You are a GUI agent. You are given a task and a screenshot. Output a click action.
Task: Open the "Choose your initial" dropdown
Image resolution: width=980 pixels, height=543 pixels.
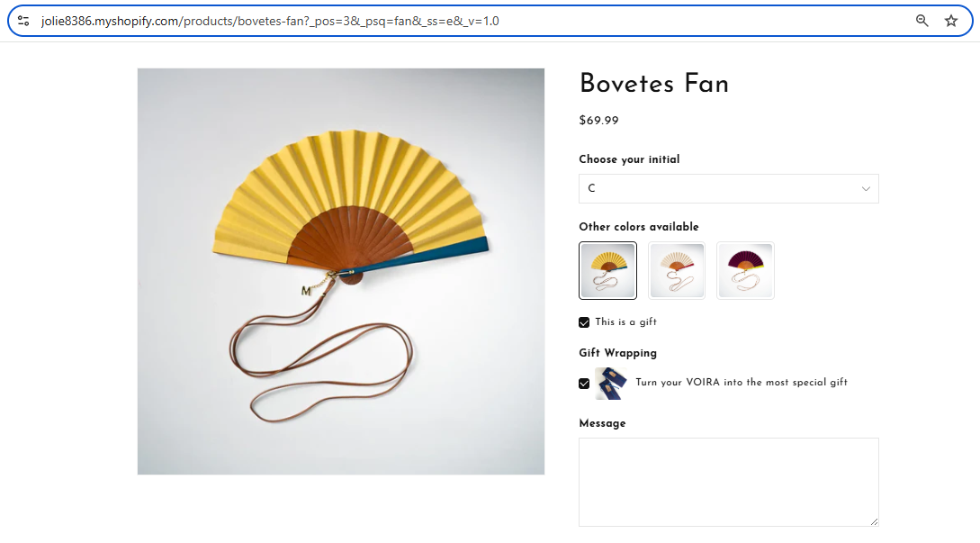pyautogui.click(x=728, y=189)
